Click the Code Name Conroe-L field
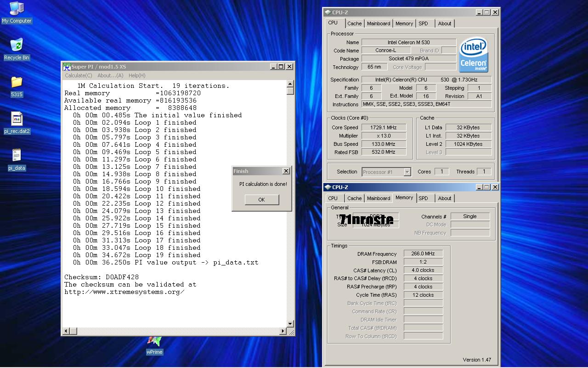 pos(385,50)
